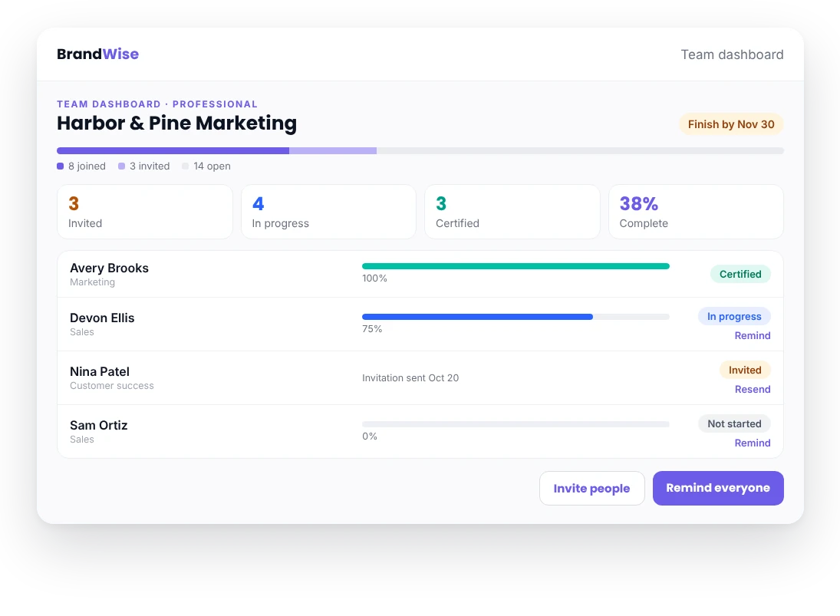The width and height of the screenshot is (840, 616).
Task: Select the Devon Ellis name
Action: click(x=102, y=318)
